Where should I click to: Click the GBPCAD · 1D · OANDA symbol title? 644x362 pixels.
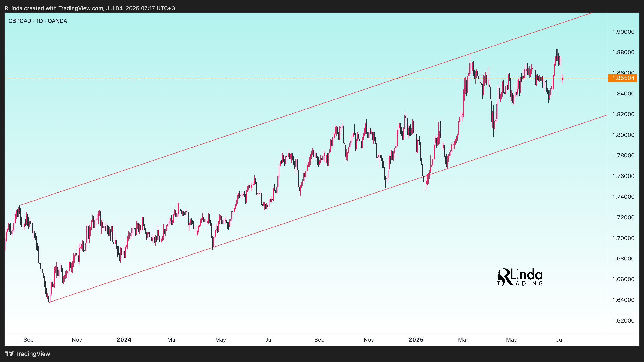coord(38,21)
